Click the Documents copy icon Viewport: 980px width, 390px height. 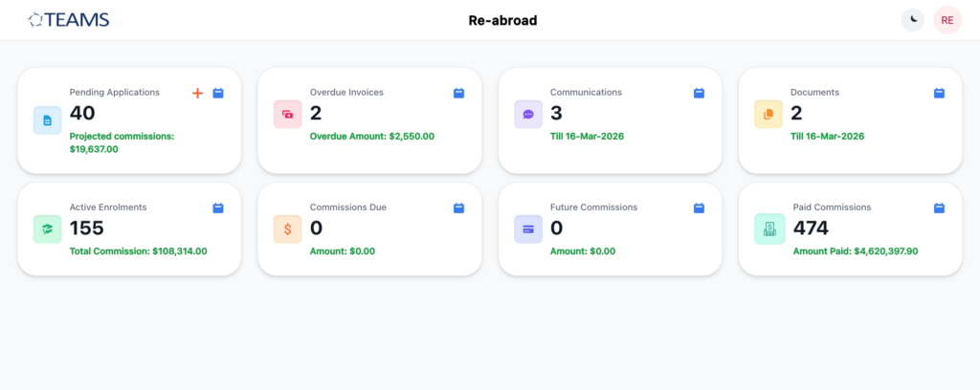tap(768, 115)
